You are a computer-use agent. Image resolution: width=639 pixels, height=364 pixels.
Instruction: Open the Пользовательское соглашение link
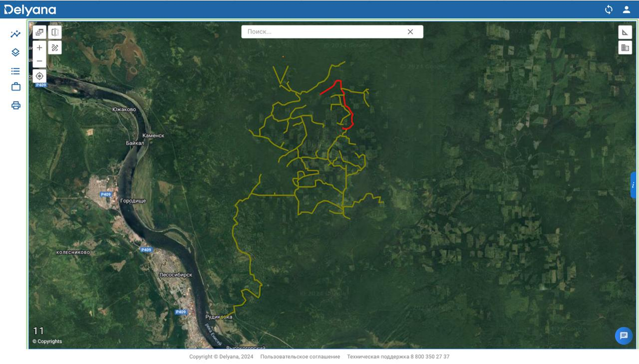(300, 357)
